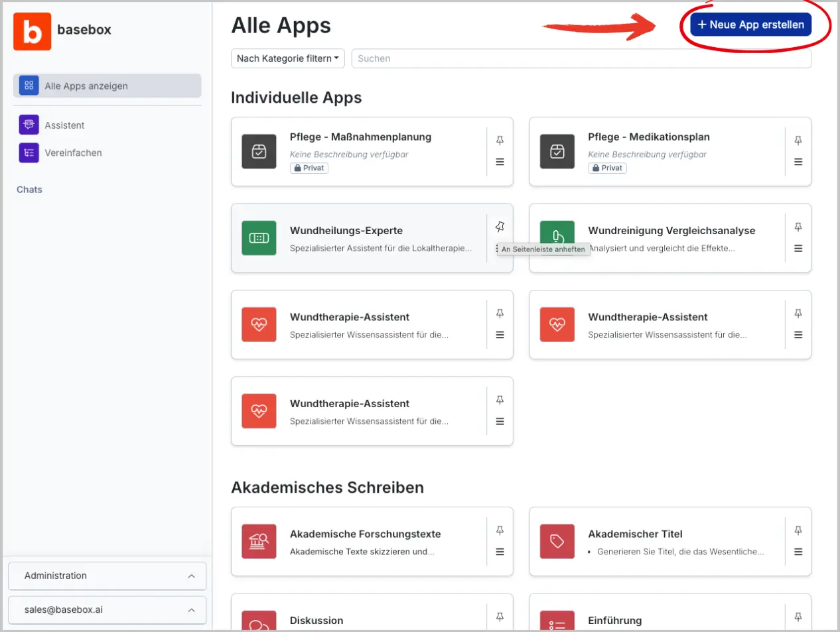Click Akademische Forschungstexte app icon

[x=259, y=542]
